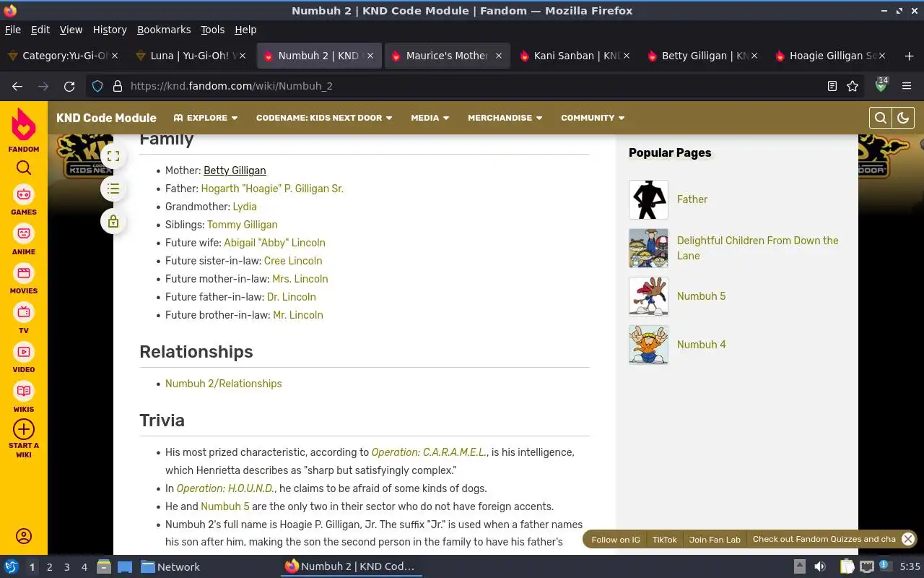Open the Tommy Gilligan link
Screen dimensions: 924x578
pos(243,225)
